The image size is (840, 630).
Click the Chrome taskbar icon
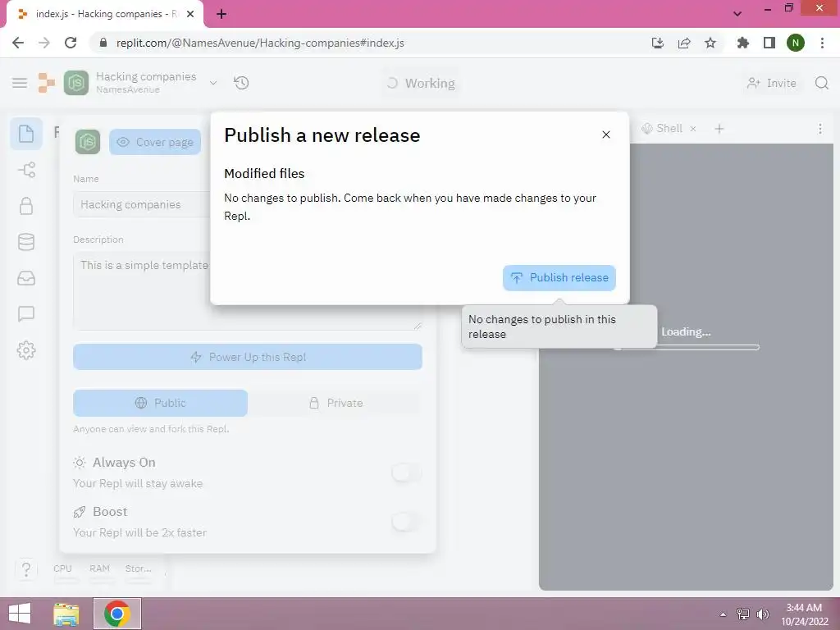coord(117,614)
